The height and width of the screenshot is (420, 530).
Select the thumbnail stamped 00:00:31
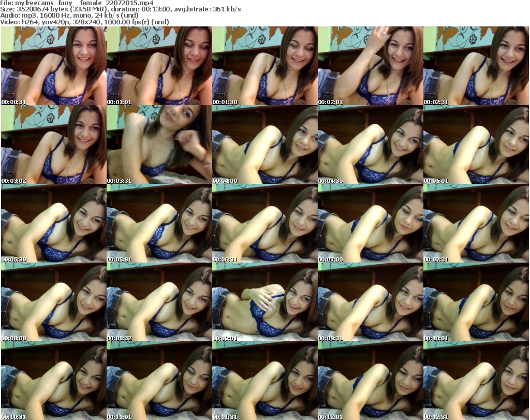54,66
